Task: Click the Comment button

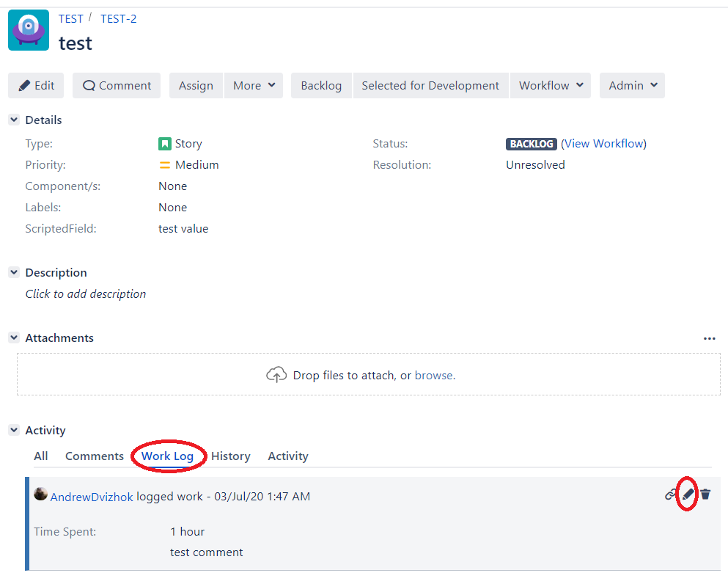Action: [117, 86]
